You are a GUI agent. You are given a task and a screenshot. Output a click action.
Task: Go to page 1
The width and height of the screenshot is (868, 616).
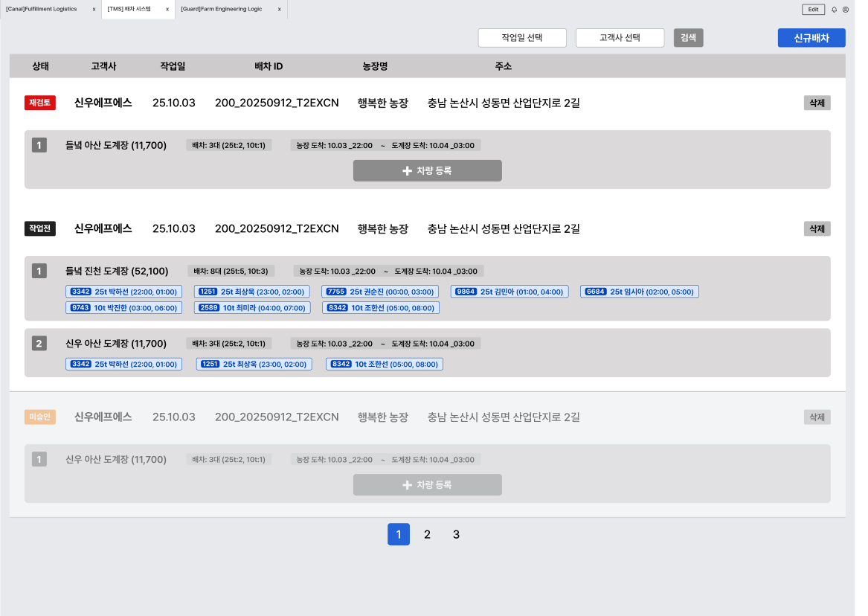(x=399, y=534)
